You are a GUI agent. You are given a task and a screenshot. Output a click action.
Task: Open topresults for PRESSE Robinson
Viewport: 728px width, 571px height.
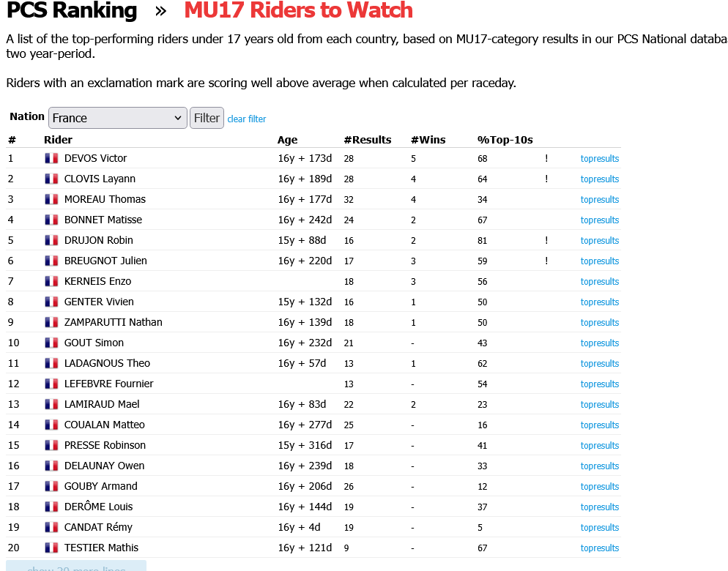pos(599,445)
